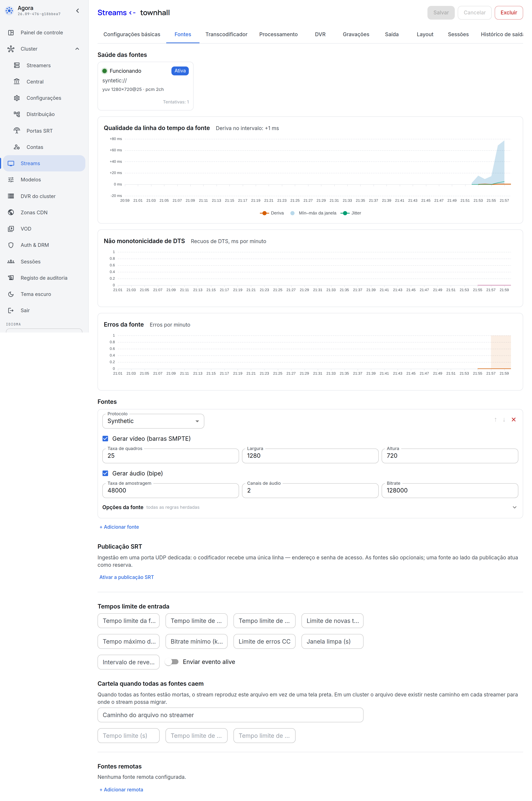Move the source up with the arrow
532x801 pixels.
(x=495, y=420)
